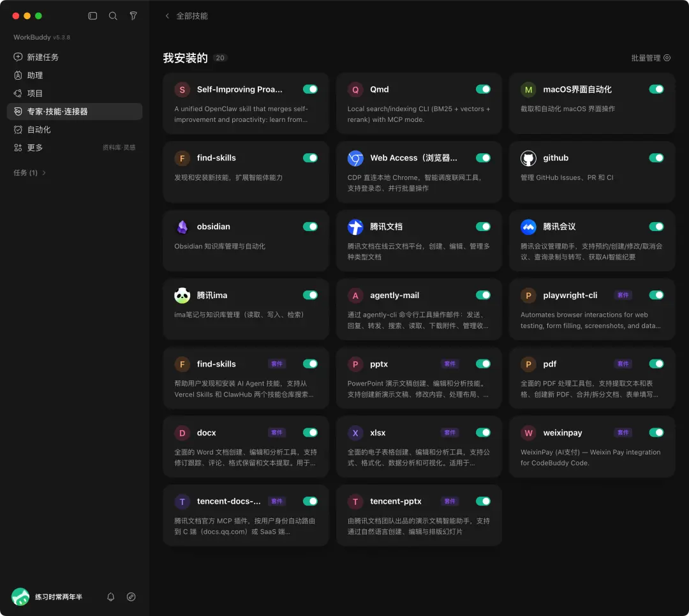Click the pdf P icon
The width and height of the screenshot is (689, 616).
point(528,364)
